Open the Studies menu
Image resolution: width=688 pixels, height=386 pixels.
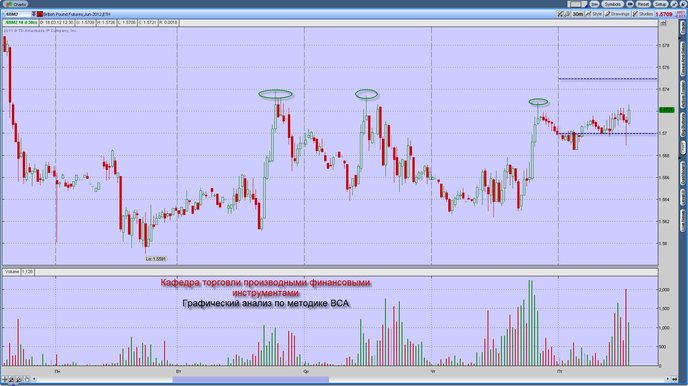(x=643, y=14)
